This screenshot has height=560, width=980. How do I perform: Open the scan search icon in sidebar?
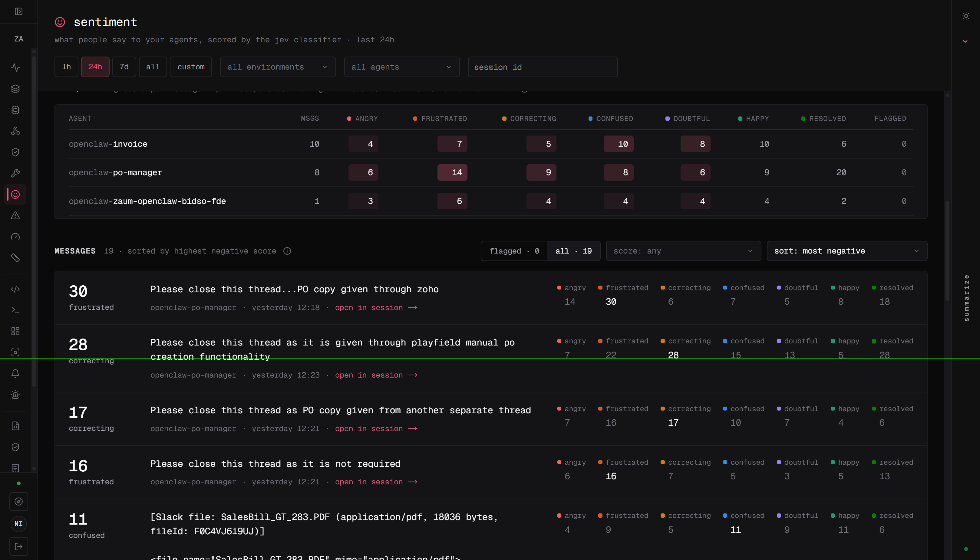(15, 353)
